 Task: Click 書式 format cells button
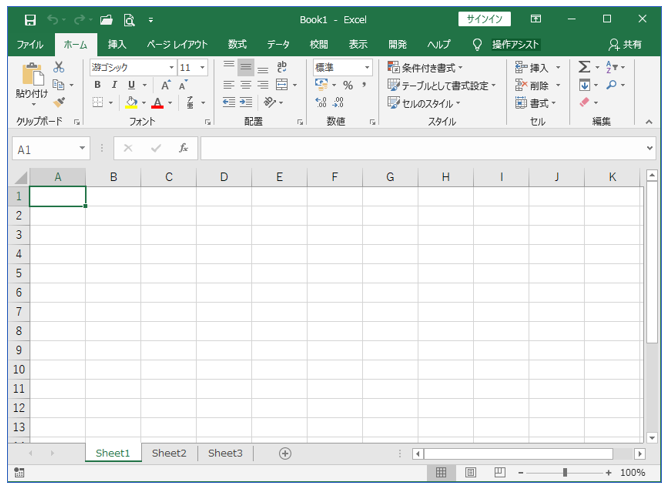click(x=535, y=103)
